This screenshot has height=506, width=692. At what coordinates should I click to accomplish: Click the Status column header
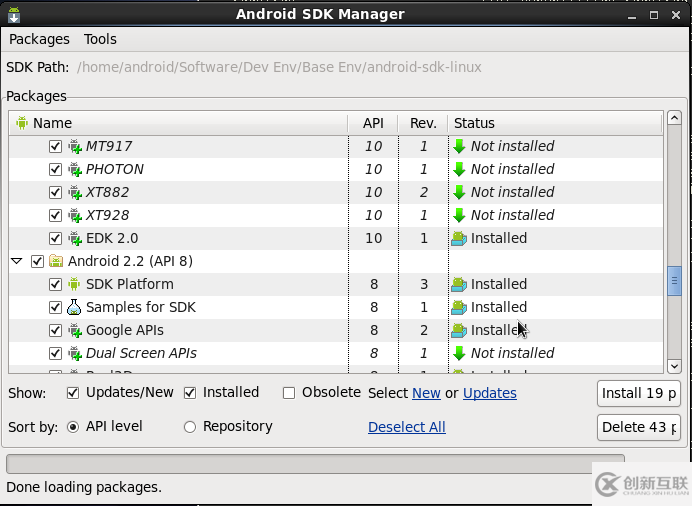pos(555,123)
